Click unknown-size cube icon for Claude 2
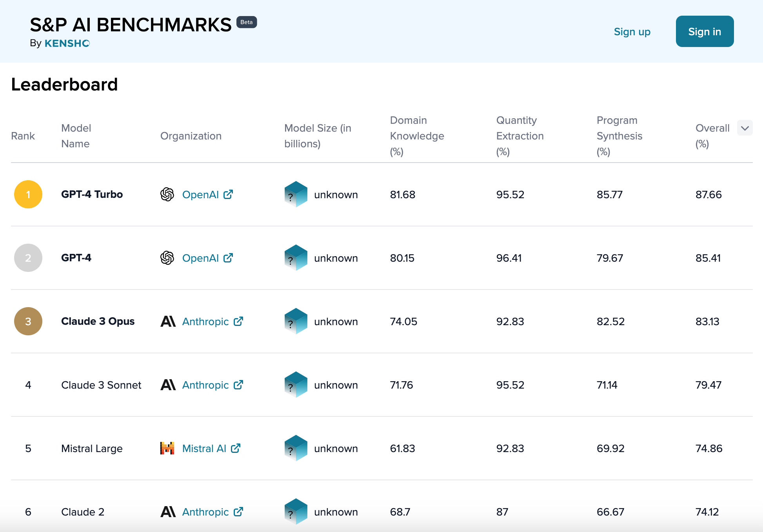This screenshot has width=763, height=532. 296,512
